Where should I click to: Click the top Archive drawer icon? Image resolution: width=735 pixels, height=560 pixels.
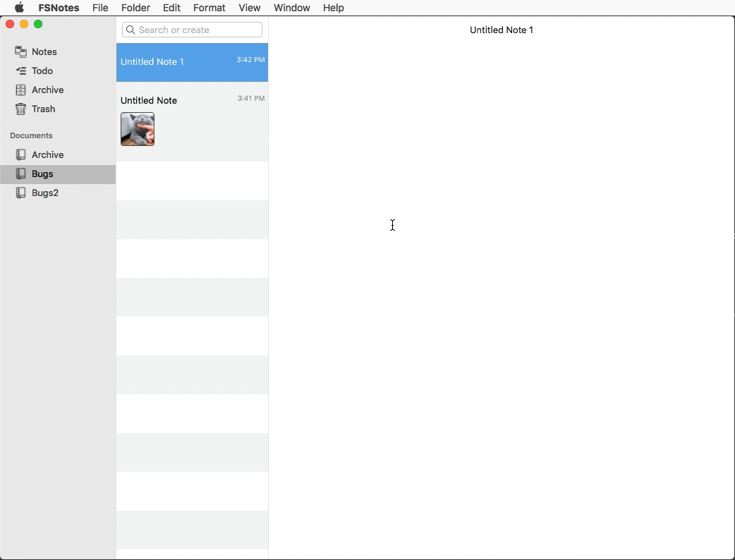coord(20,90)
